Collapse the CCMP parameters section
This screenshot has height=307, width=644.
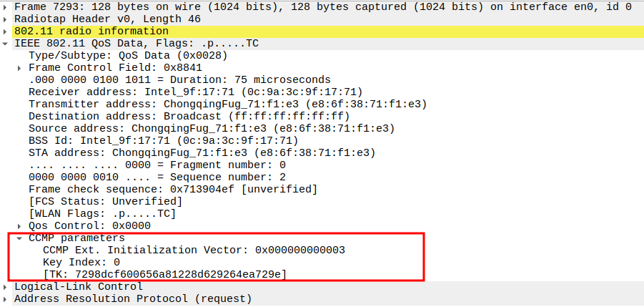tap(20, 238)
